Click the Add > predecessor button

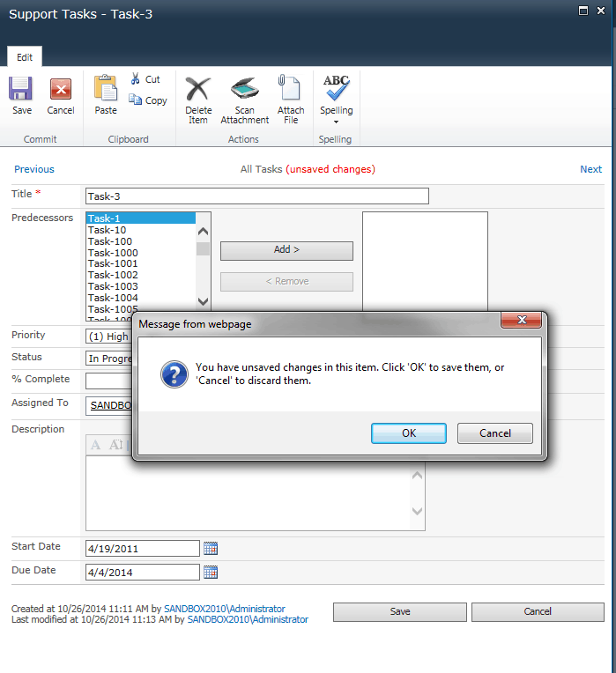pyautogui.click(x=286, y=250)
